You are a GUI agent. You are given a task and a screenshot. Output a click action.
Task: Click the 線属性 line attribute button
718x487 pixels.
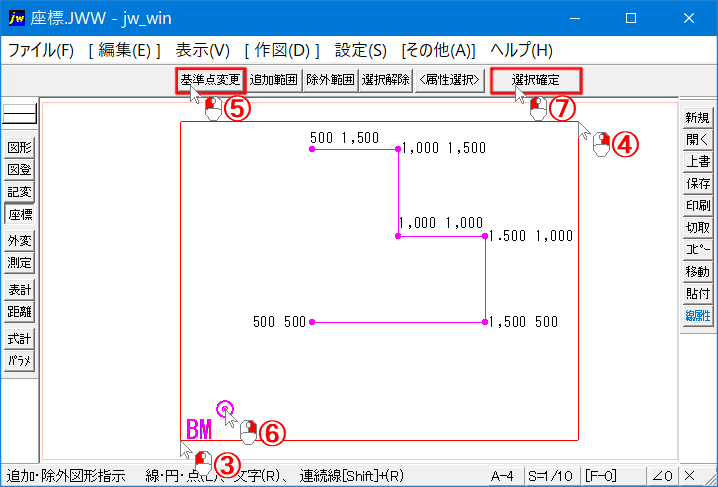click(x=697, y=315)
